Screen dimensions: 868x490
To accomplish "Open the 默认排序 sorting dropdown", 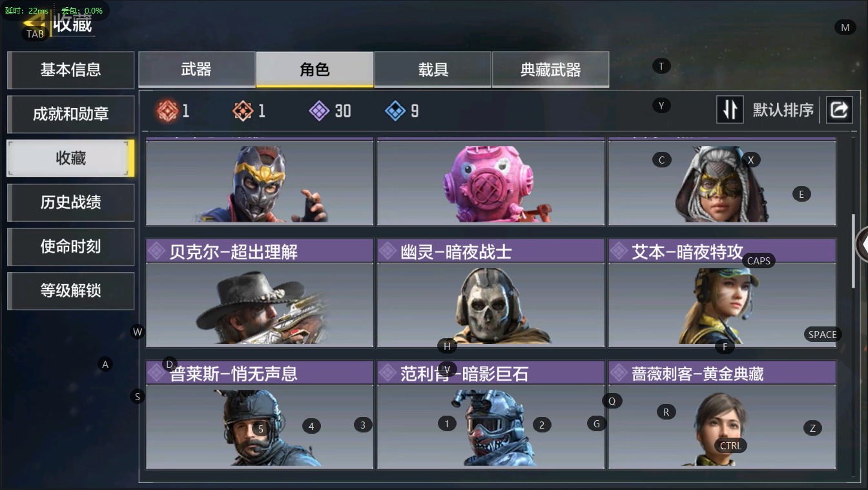I will point(783,111).
